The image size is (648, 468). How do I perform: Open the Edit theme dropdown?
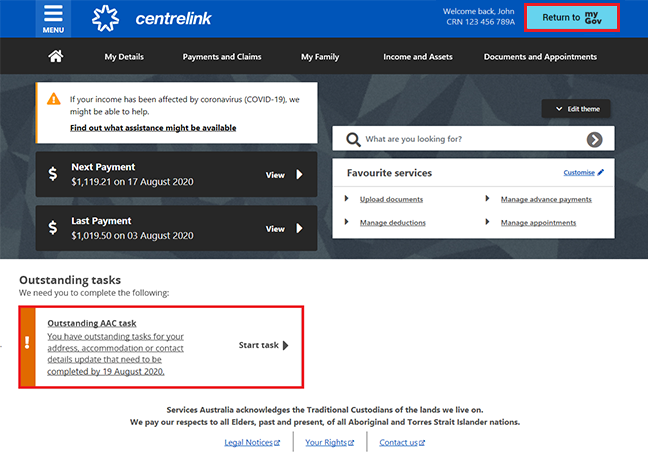pos(575,108)
